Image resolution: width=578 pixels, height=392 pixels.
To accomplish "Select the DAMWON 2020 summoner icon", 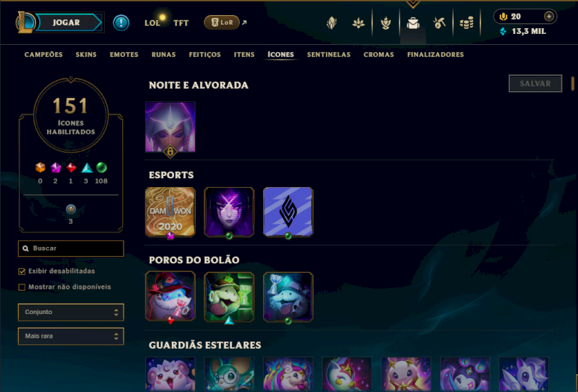I will [170, 212].
